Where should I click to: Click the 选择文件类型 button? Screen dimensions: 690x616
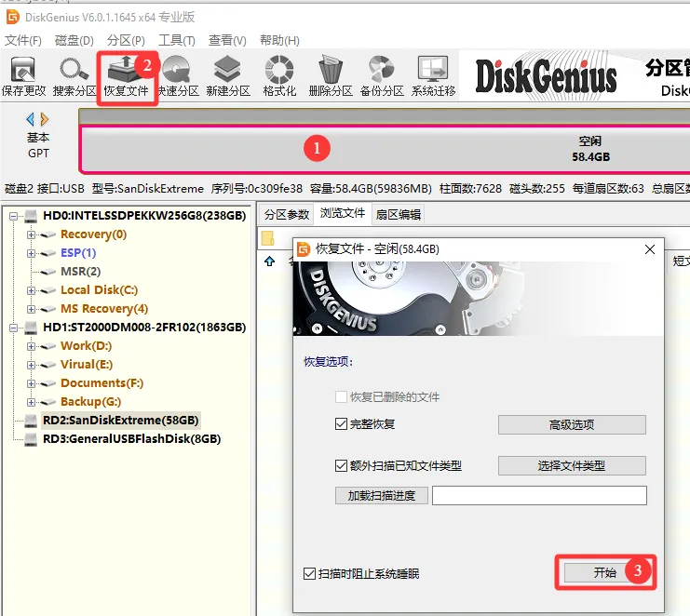tap(572, 465)
